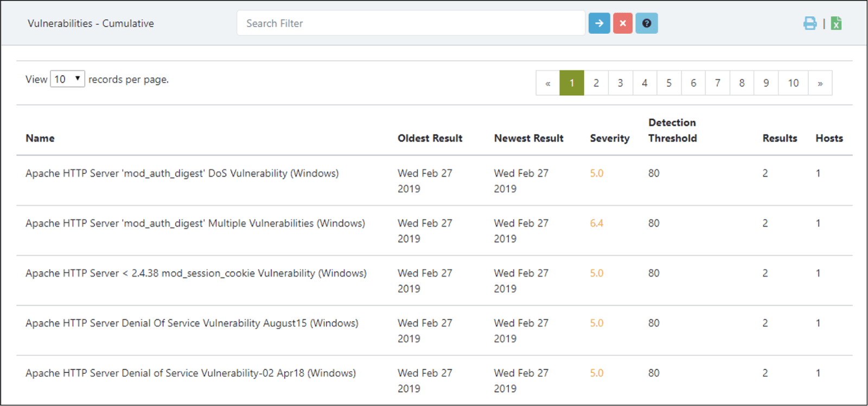
Task: Select page 1 in pagination
Action: click(x=572, y=83)
